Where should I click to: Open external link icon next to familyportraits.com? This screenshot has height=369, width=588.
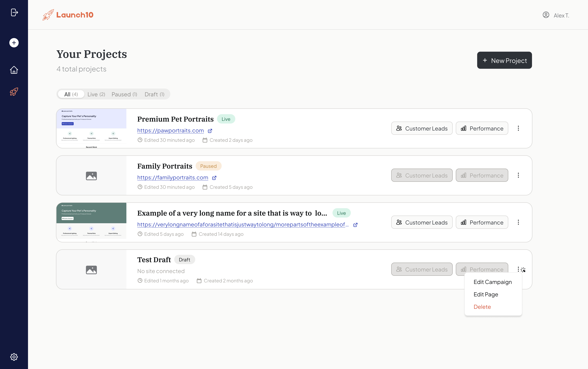click(x=214, y=178)
